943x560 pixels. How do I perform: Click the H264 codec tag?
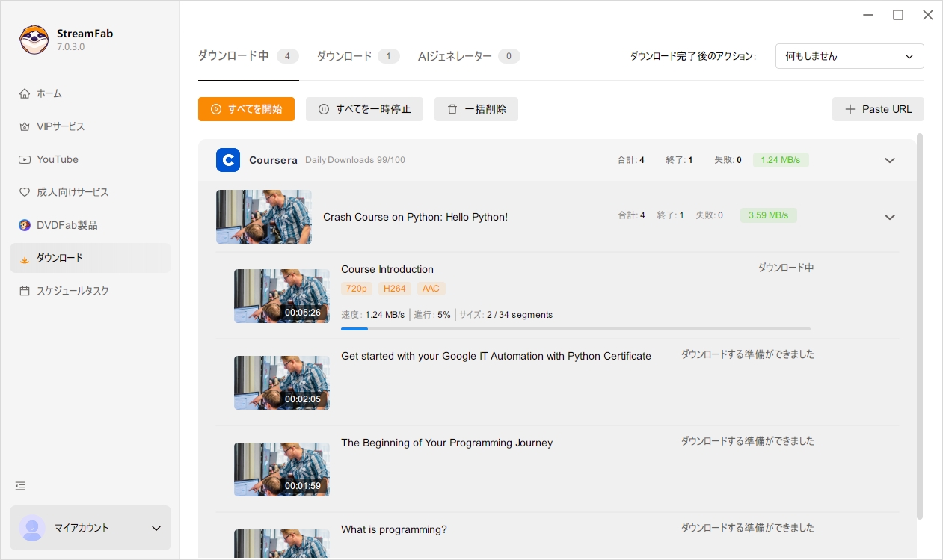(395, 289)
